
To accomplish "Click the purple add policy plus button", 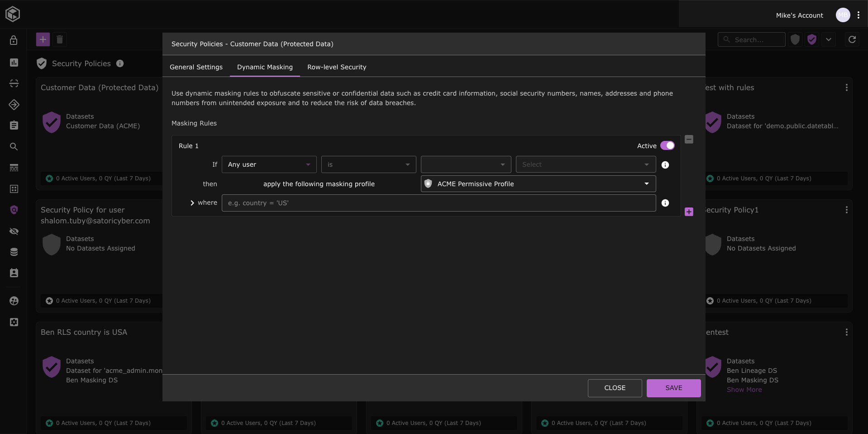I will pyautogui.click(x=43, y=39).
